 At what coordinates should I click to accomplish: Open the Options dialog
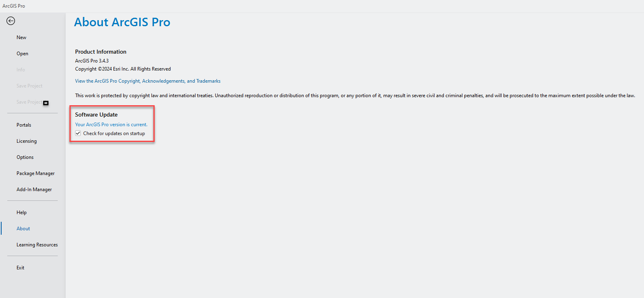click(25, 157)
